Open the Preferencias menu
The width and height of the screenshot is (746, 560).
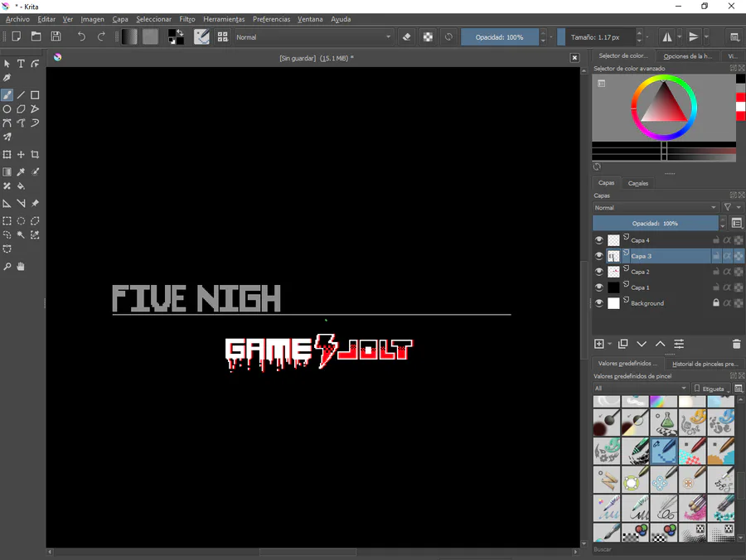pos(271,19)
